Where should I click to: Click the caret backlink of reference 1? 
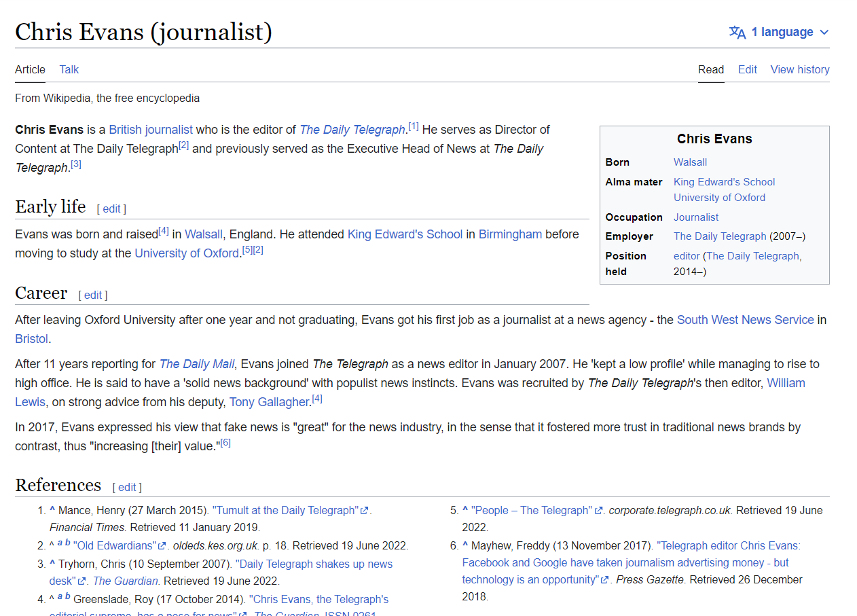52,510
